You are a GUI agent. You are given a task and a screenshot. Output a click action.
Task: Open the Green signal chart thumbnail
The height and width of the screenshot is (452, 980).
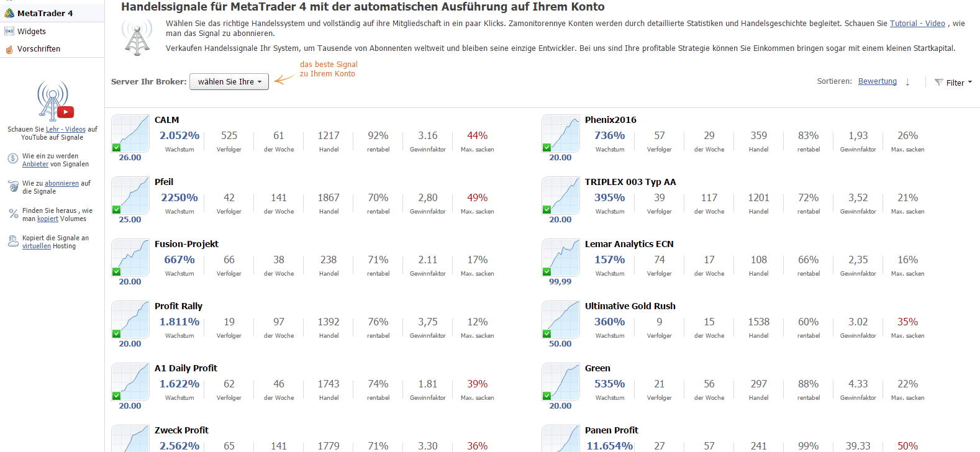pyautogui.click(x=561, y=381)
